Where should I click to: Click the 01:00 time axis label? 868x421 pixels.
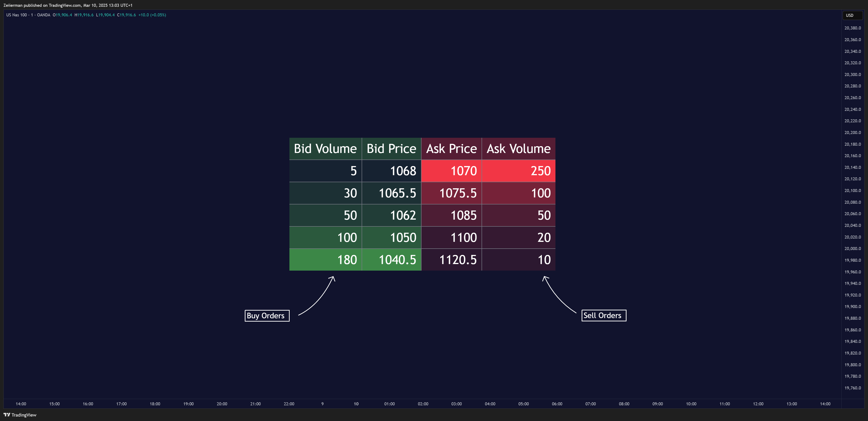point(389,404)
